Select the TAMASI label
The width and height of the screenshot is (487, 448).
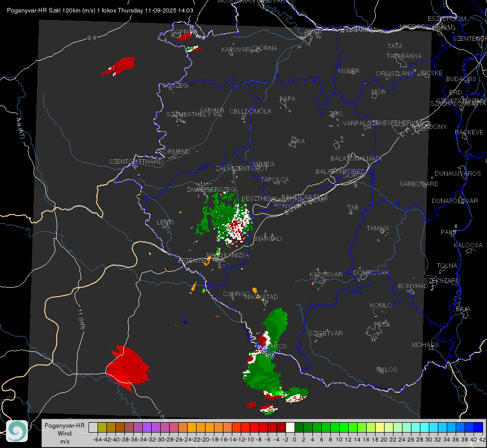(378, 228)
